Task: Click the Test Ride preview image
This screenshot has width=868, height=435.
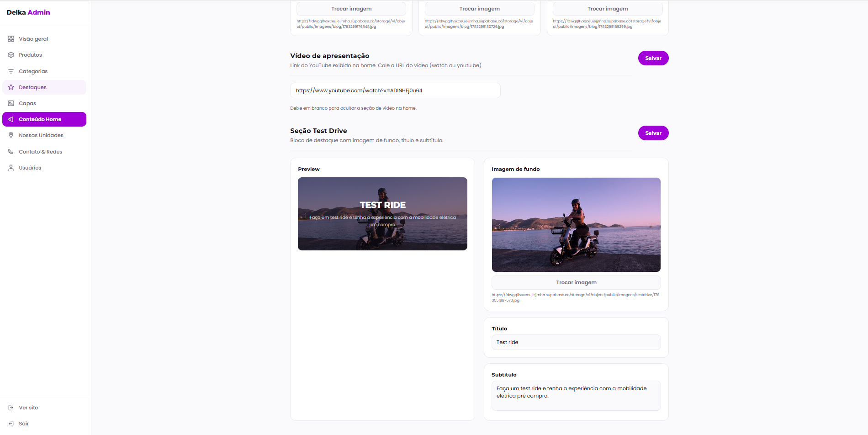Action: pyautogui.click(x=382, y=214)
